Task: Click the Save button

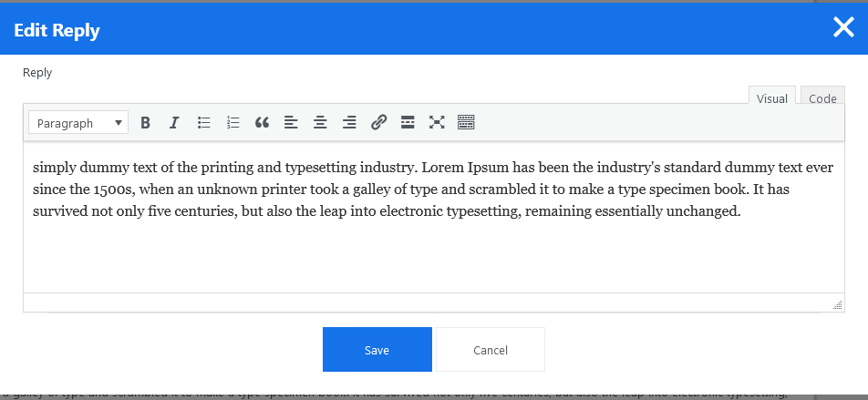Action: pyautogui.click(x=377, y=350)
